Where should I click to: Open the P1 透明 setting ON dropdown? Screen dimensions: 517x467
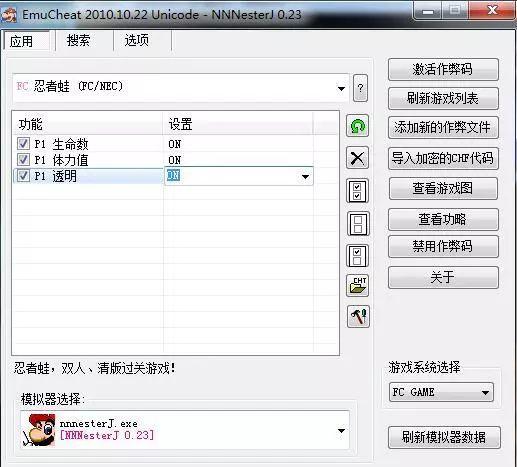305,176
